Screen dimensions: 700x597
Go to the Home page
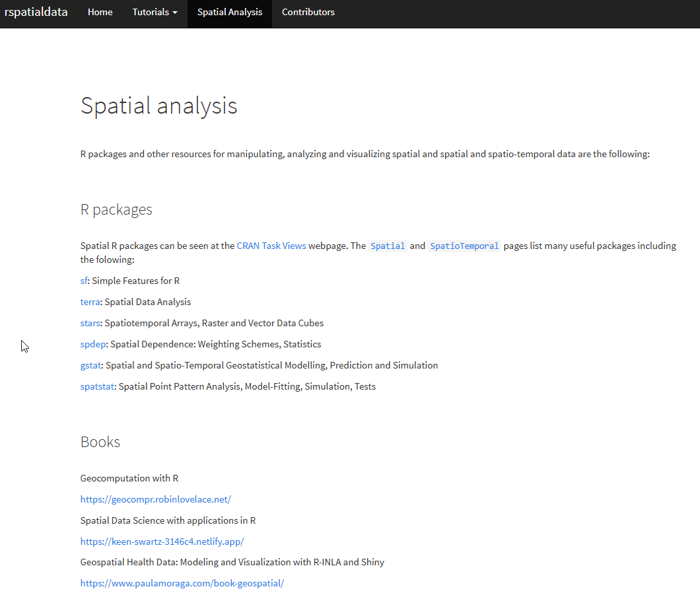(x=100, y=12)
